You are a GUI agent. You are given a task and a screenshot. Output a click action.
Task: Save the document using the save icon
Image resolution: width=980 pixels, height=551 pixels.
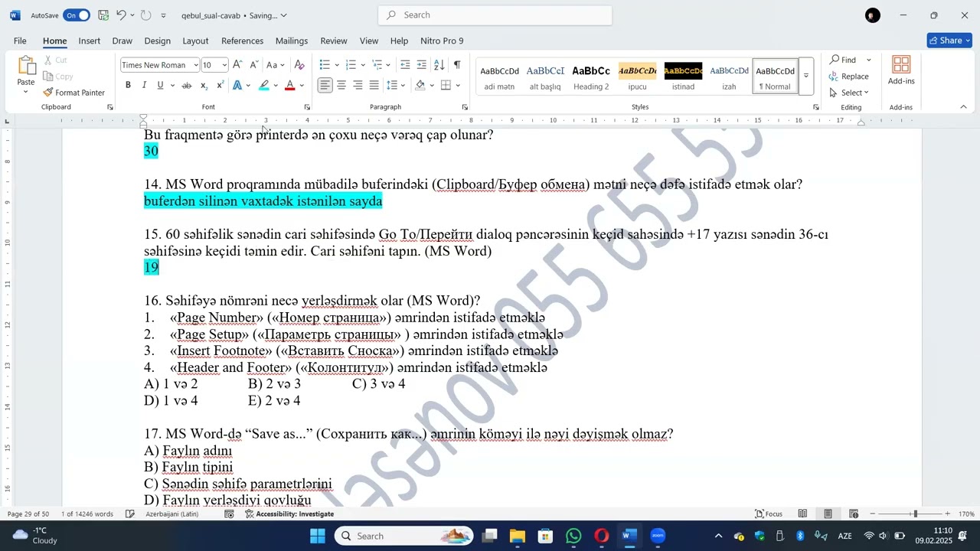click(x=103, y=15)
